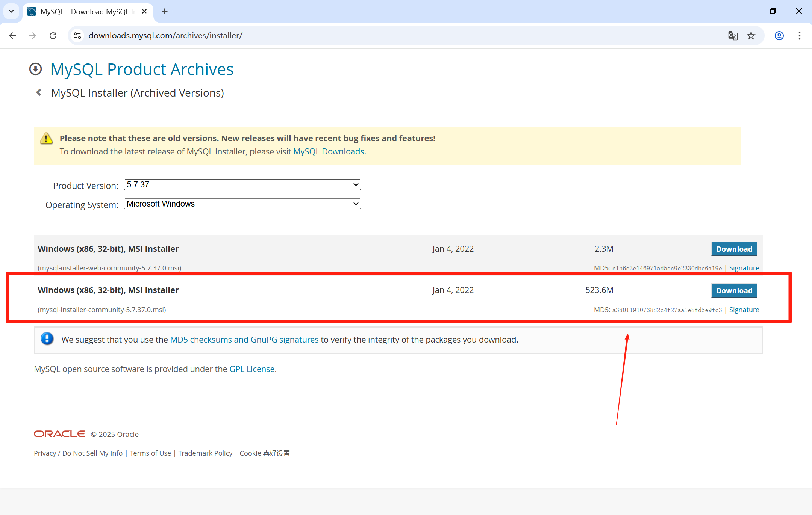The image size is (812, 515).
Task: Open the Terms of Use link
Action: 150,453
